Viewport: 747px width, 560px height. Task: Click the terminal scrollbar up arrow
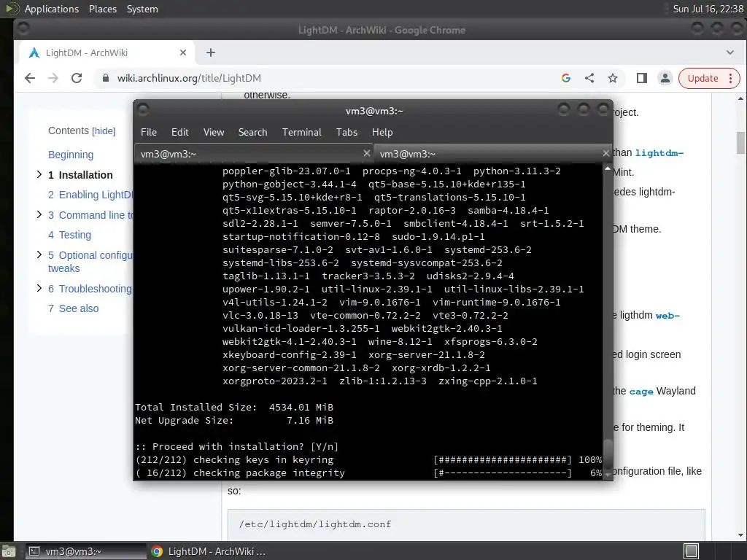coord(608,168)
